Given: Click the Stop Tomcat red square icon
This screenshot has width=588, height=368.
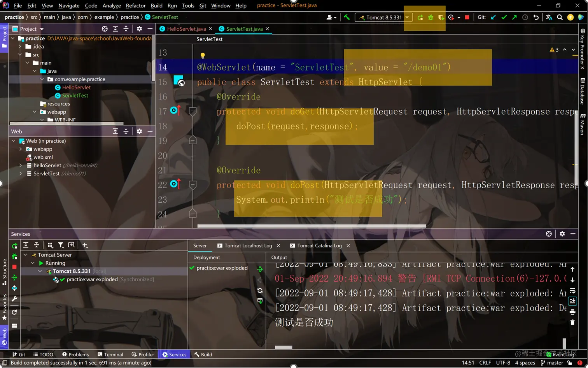Looking at the screenshot, I should coord(467,17).
